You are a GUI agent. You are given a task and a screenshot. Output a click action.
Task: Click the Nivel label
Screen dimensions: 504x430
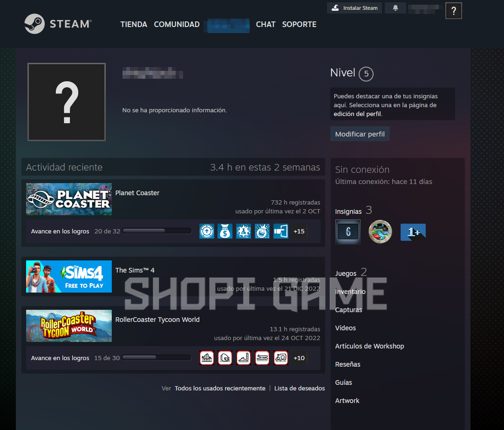coord(343,73)
